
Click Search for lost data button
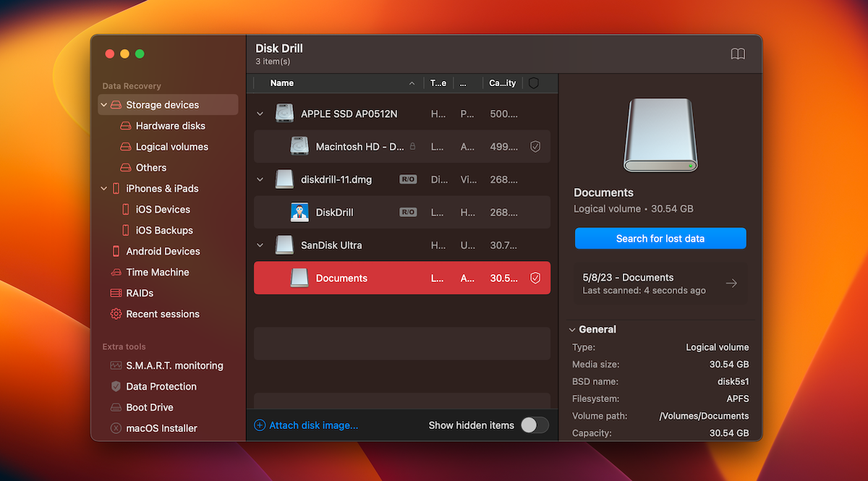pyautogui.click(x=660, y=238)
